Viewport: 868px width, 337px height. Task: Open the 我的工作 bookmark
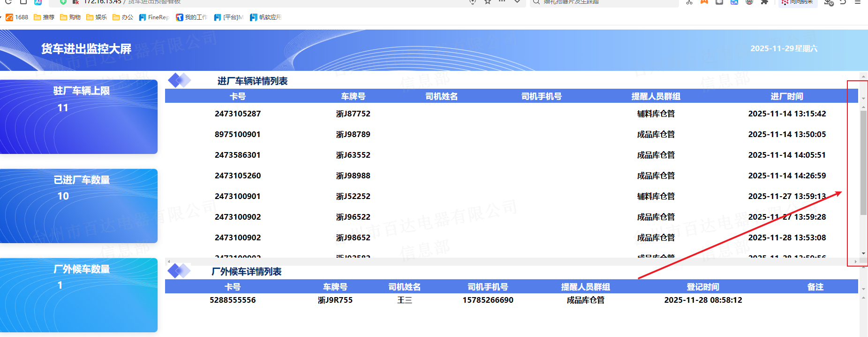[x=191, y=17]
